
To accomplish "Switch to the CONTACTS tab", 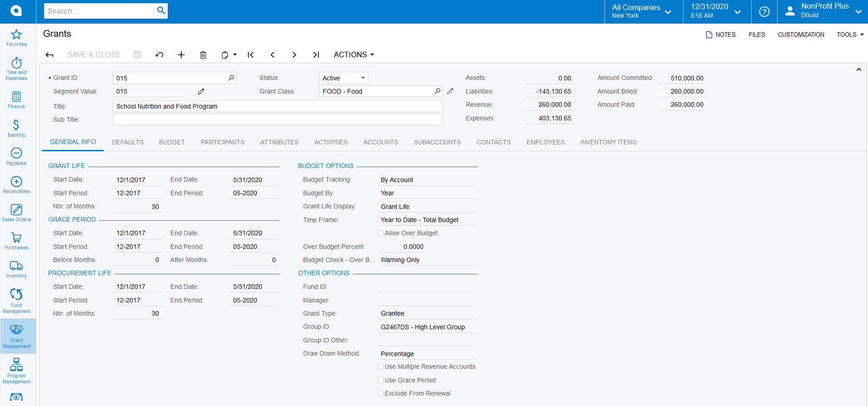I will coord(494,142).
